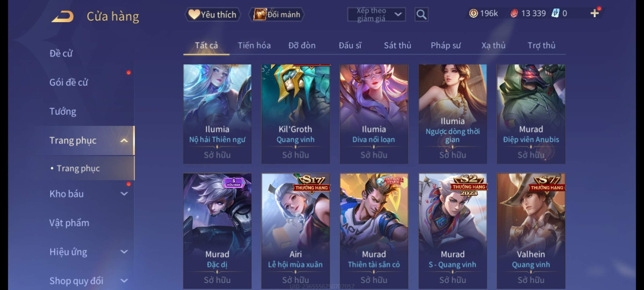Go to Tướng in sidebar

click(x=63, y=111)
